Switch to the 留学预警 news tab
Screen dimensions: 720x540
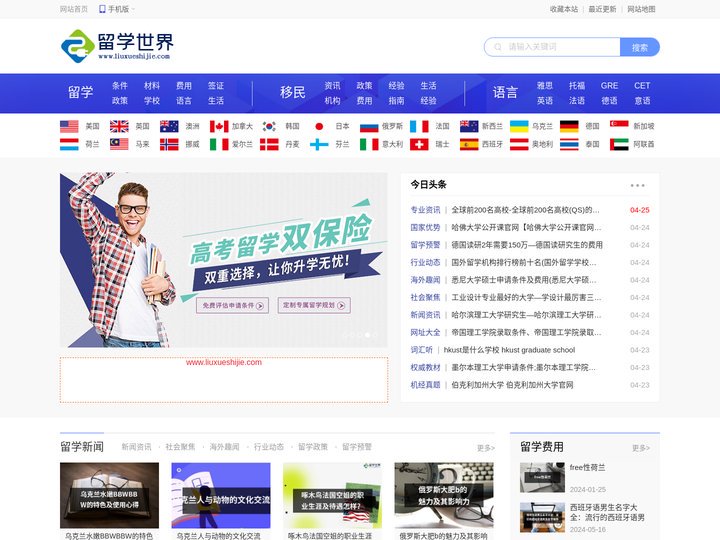pos(357,447)
